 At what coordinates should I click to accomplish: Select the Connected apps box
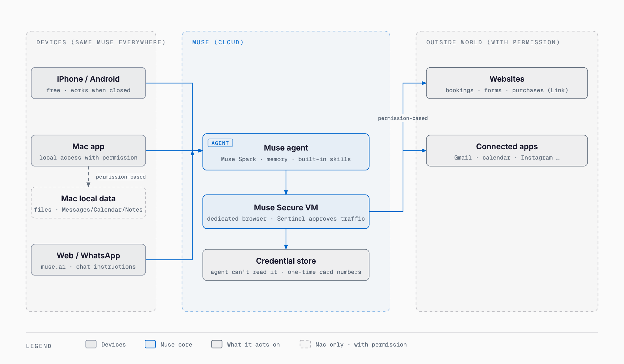click(507, 151)
